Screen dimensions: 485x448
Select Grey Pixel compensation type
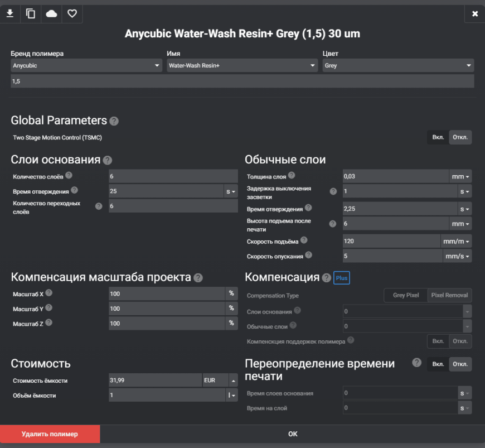406,295
